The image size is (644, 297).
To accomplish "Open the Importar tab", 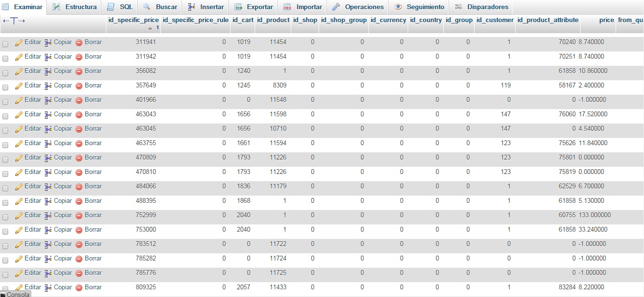I will [x=303, y=7].
